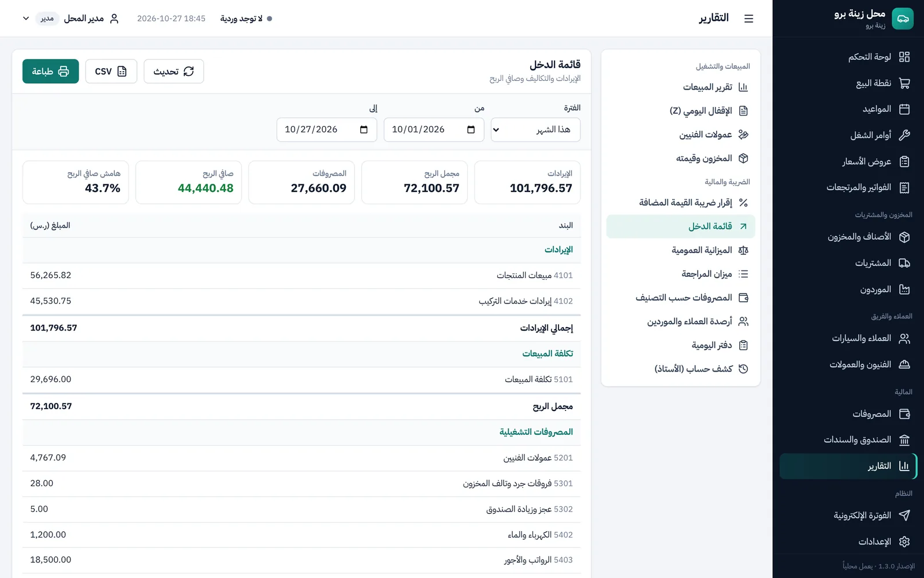The image size is (924, 578).
Task: Toggle the hamburger menu icon
Action: tap(748, 18)
